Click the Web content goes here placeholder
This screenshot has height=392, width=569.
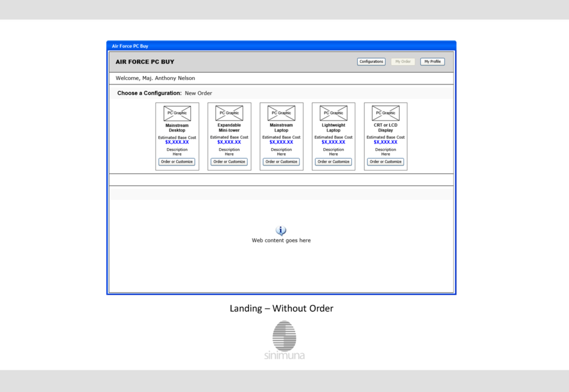[281, 240]
